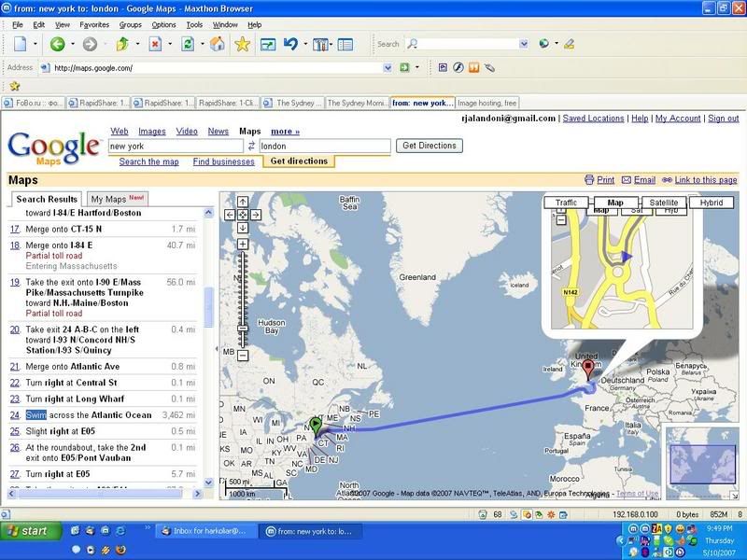Click the Up level green arrow icon
Screen dimensions: 747x560
point(122,44)
